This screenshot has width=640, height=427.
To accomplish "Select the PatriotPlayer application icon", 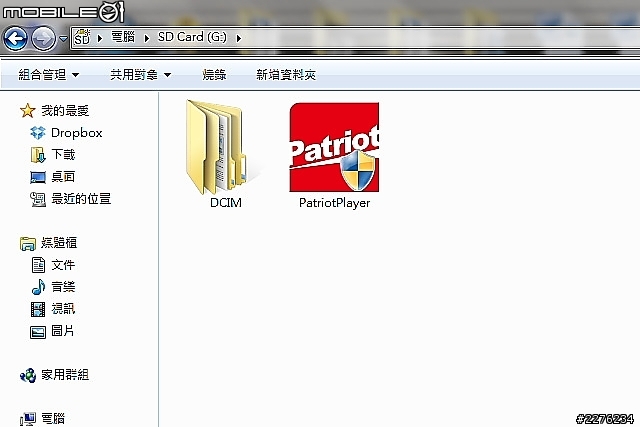I will tap(334, 147).
